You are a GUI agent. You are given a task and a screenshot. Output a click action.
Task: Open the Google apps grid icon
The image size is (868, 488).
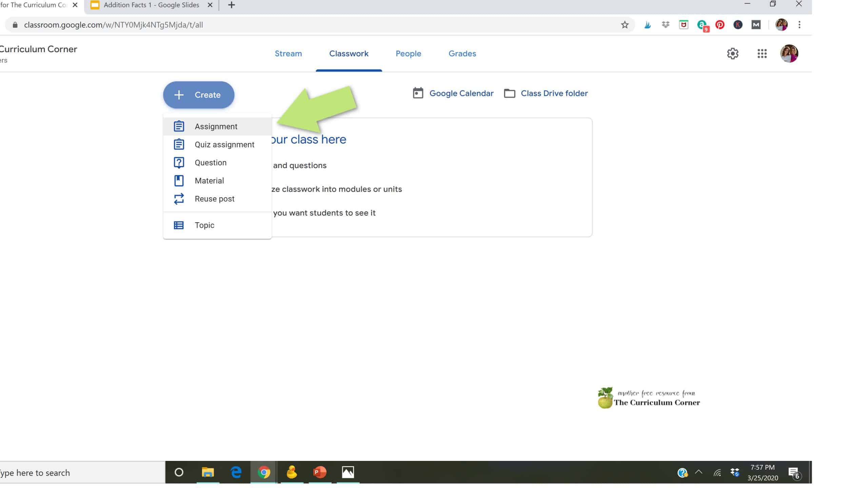point(762,54)
